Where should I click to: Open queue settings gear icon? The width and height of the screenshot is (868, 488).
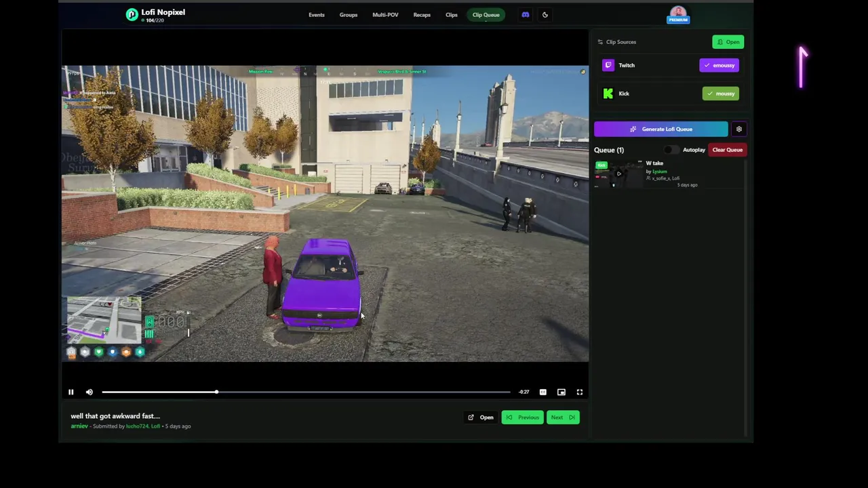point(739,129)
